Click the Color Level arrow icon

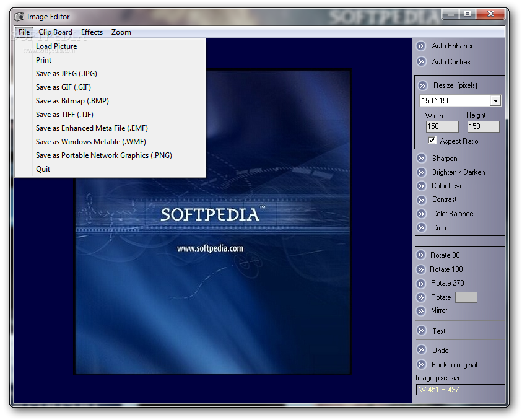click(422, 186)
